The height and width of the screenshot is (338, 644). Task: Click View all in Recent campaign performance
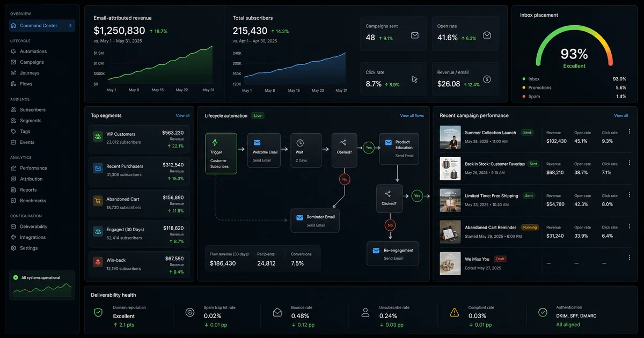(x=621, y=115)
